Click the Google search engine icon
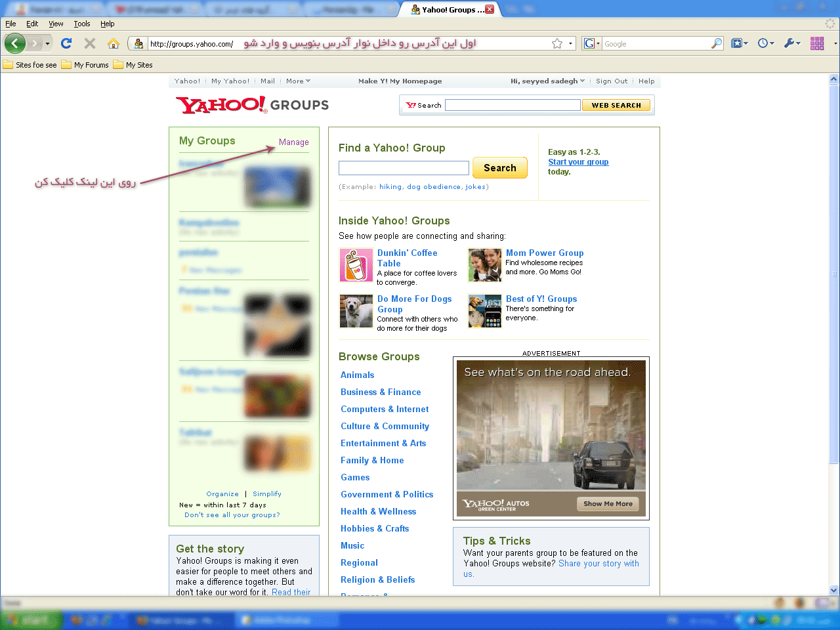 589,43
